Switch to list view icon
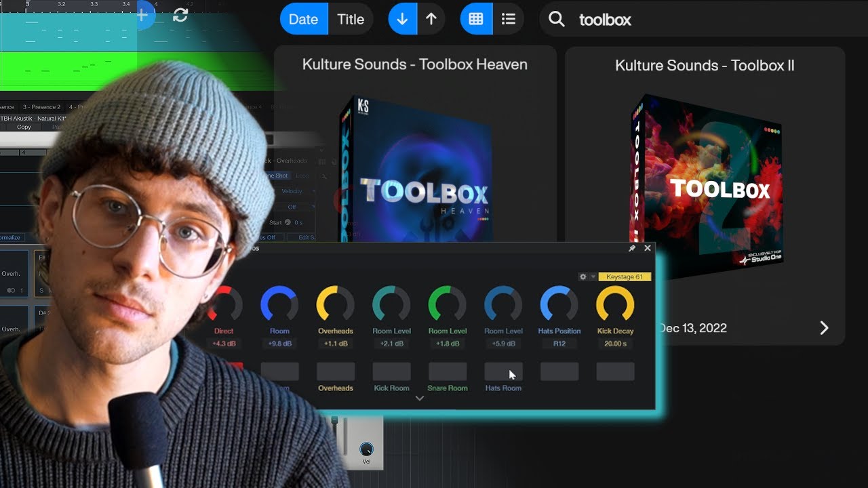Viewport: 868px width, 488px height. pyautogui.click(x=508, y=20)
